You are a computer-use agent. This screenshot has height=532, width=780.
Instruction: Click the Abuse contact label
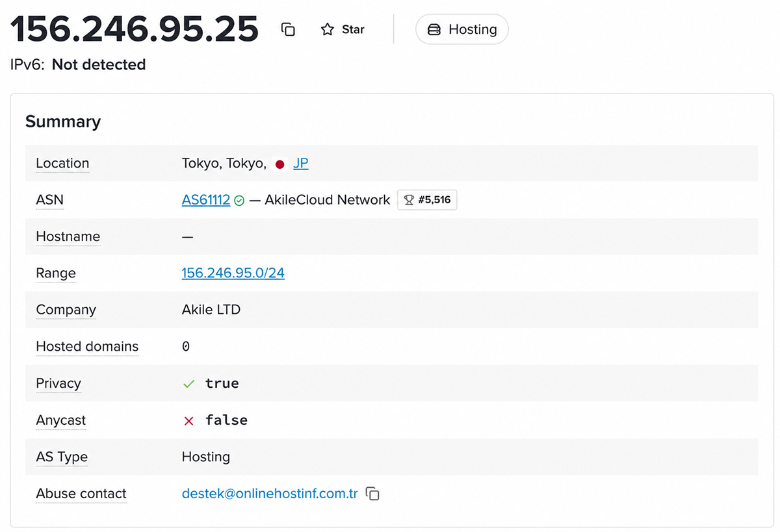81,494
